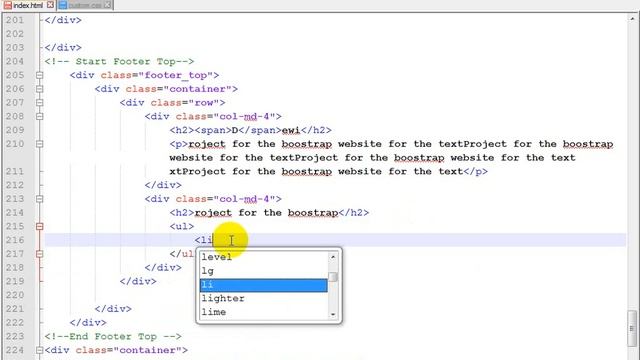This screenshot has width=640, height=360.
Task: Click the closing </ul> tag on line 217
Action: click(182, 254)
